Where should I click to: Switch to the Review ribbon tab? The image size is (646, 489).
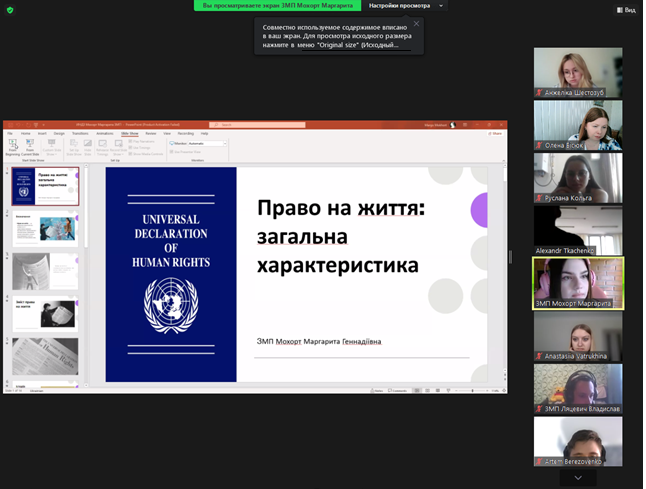pyautogui.click(x=151, y=133)
